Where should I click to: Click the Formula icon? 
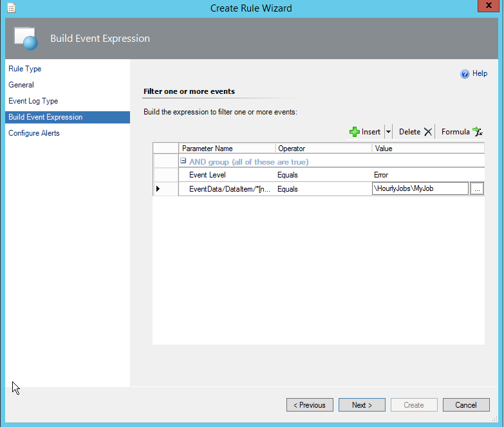pyautogui.click(x=477, y=132)
